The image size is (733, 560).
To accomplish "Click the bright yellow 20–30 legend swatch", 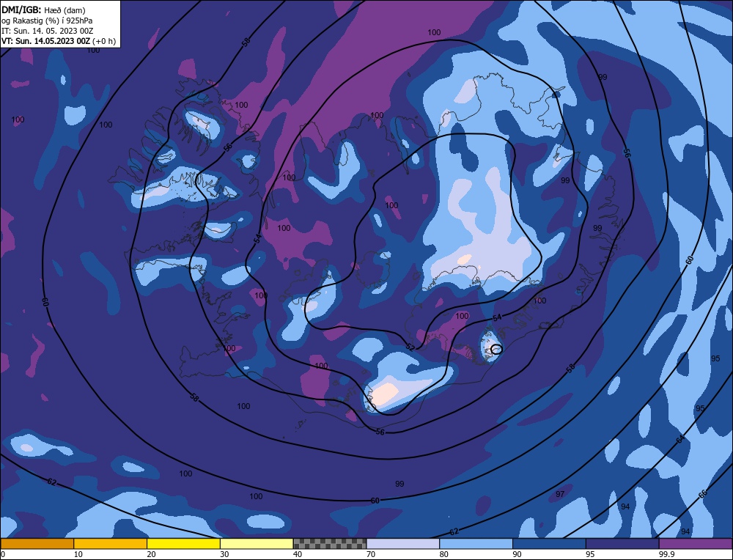I will click(x=184, y=544).
